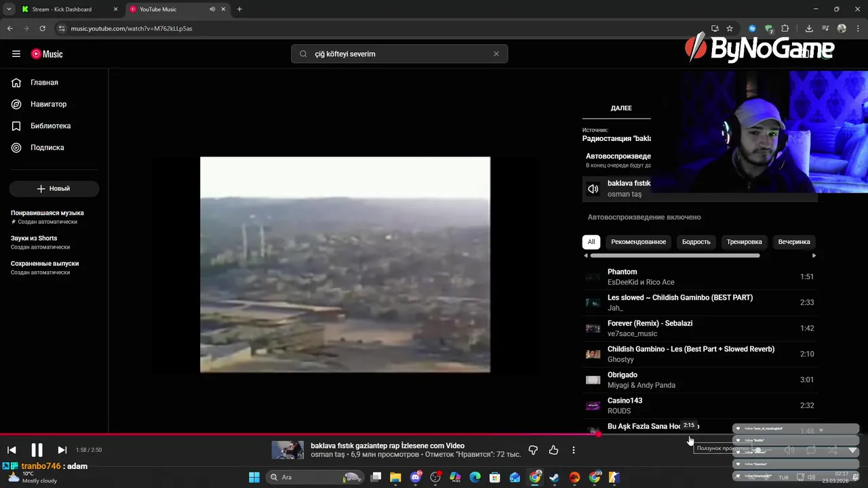Screen dimensions: 868x488
Task: Click the video player area
Action: coord(345,264)
